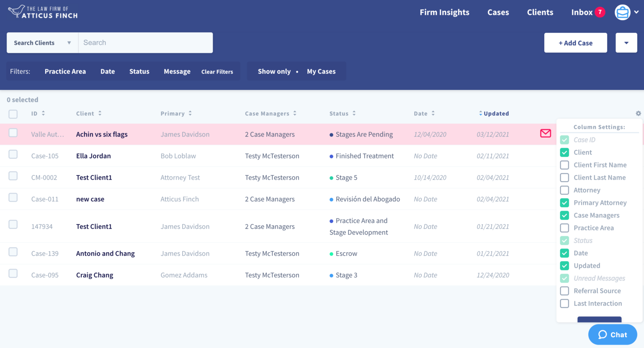The height and width of the screenshot is (348, 644).
Task: Expand the arrow next to Add Case
Action: 626,42
